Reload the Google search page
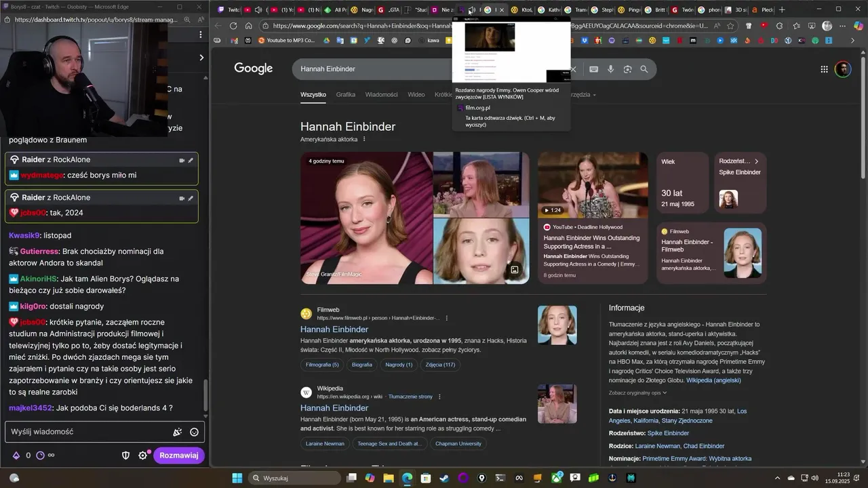The image size is (868, 488). pyautogui.click(x=233, y=26)
